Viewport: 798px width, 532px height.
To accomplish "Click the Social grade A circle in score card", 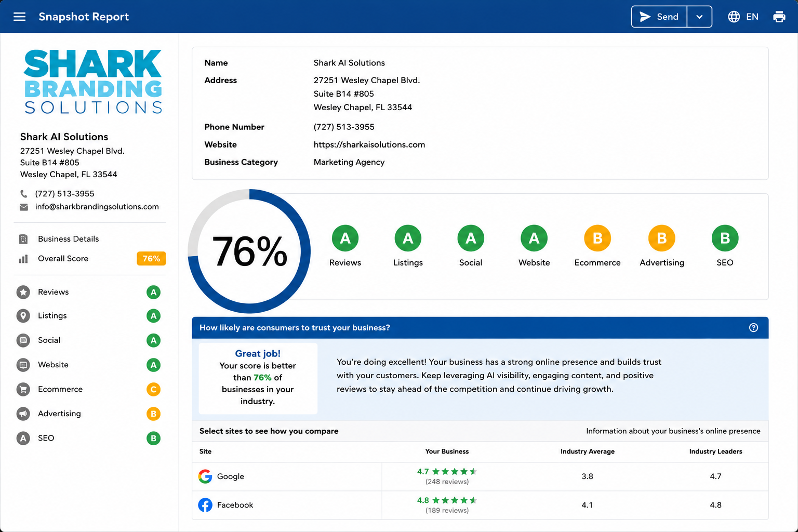I will [x=471, y=238].
